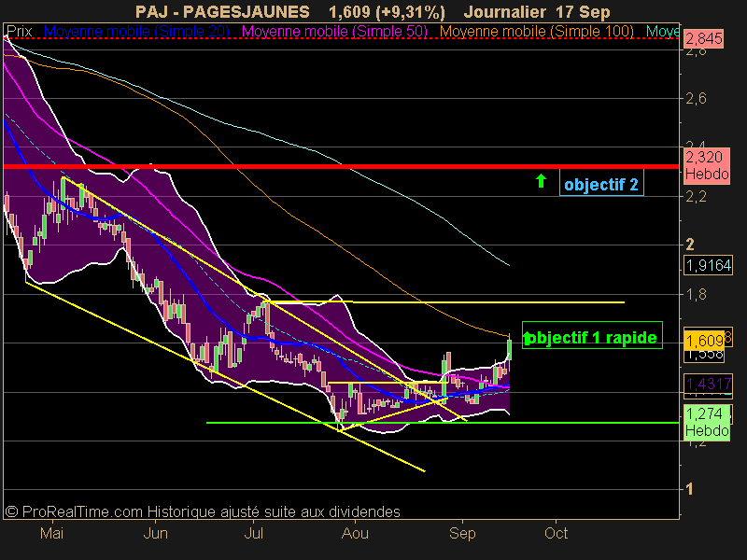Select the Moyenne mobile (Simple 100) legend

537,32
